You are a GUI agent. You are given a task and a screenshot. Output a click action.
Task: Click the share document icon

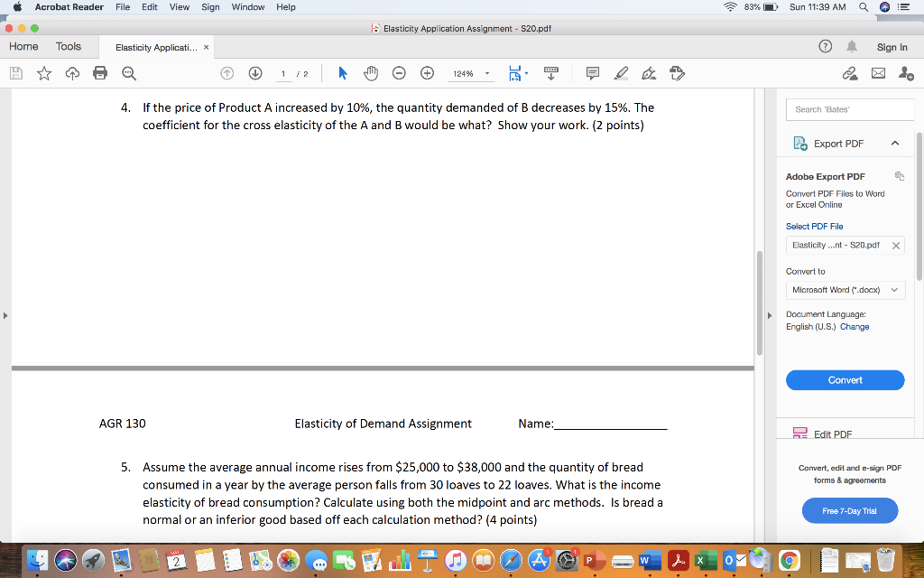click(848, 73)
